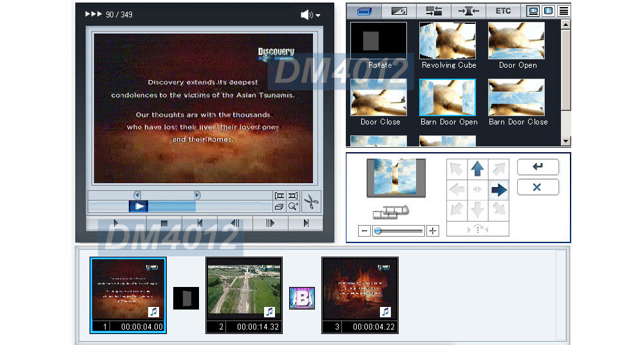The image size is (644, 345).
Task: Click the '90 / 349' frame counter text
Action: [x=119, y=15]
